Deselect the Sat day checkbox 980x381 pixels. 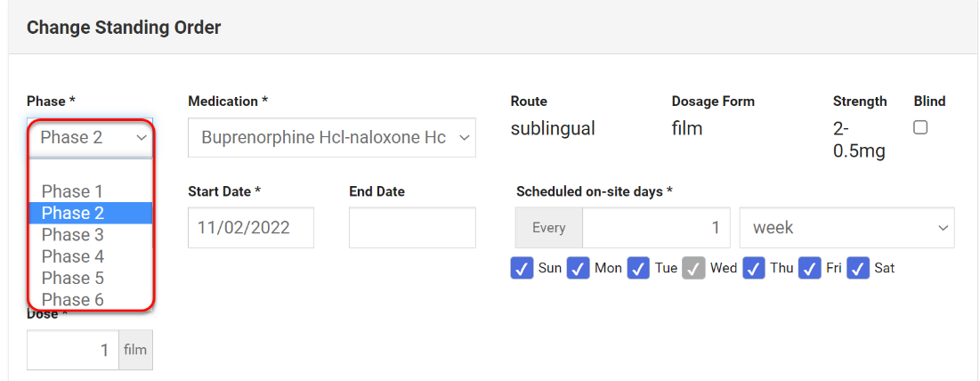pyautogui.click(x=858, y=268)
